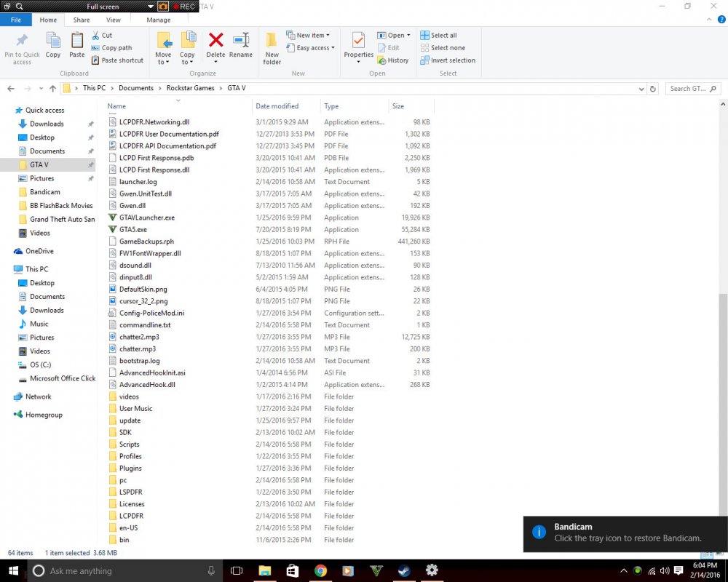Open Properties of the selected file
Screen dimensions: 728x582
(358, 44)
